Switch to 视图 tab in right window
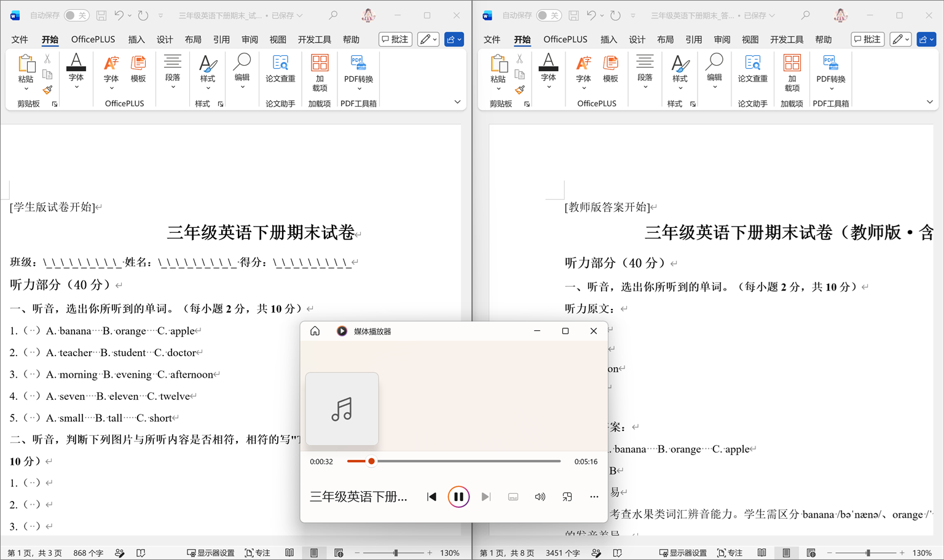Viewport: 944px width, 560px height. pos(750,39)
